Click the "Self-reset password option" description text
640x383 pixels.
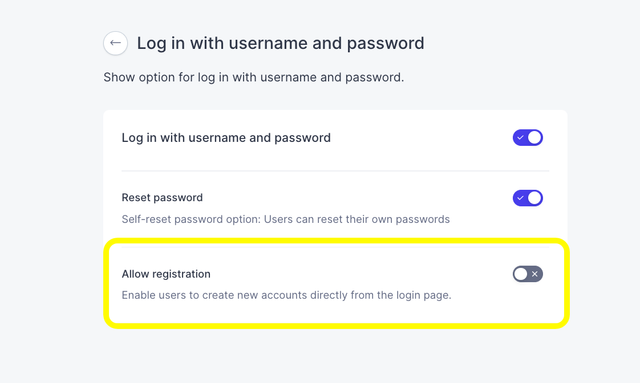286,219
